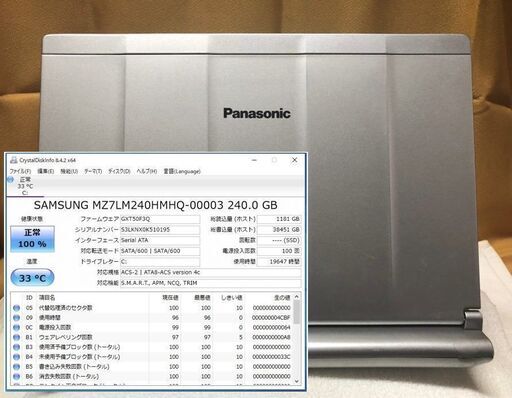Click the 正常 100 % health status button
The image size is (512, 398).
tap(32, 239)
